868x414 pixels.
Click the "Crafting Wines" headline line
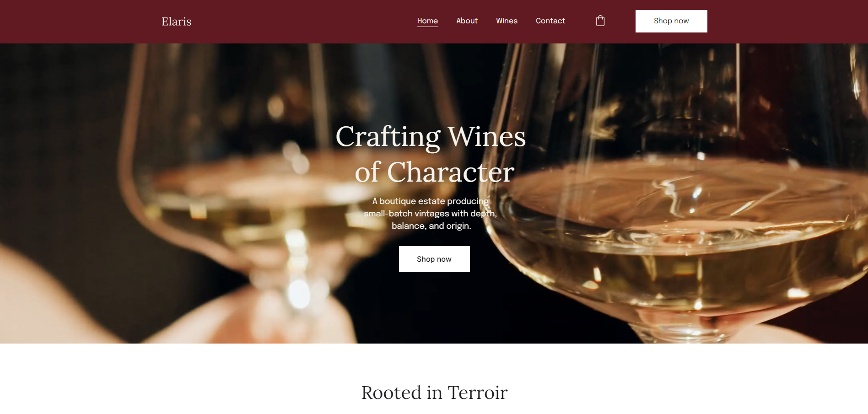pos(431,137)
